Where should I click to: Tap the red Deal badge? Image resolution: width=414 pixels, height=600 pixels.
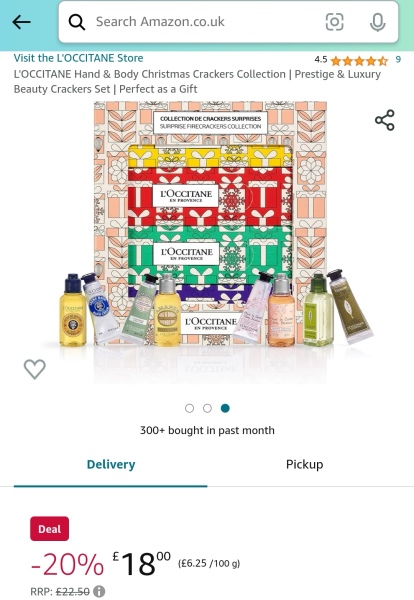pyautogui.click(x=50, y=529)
